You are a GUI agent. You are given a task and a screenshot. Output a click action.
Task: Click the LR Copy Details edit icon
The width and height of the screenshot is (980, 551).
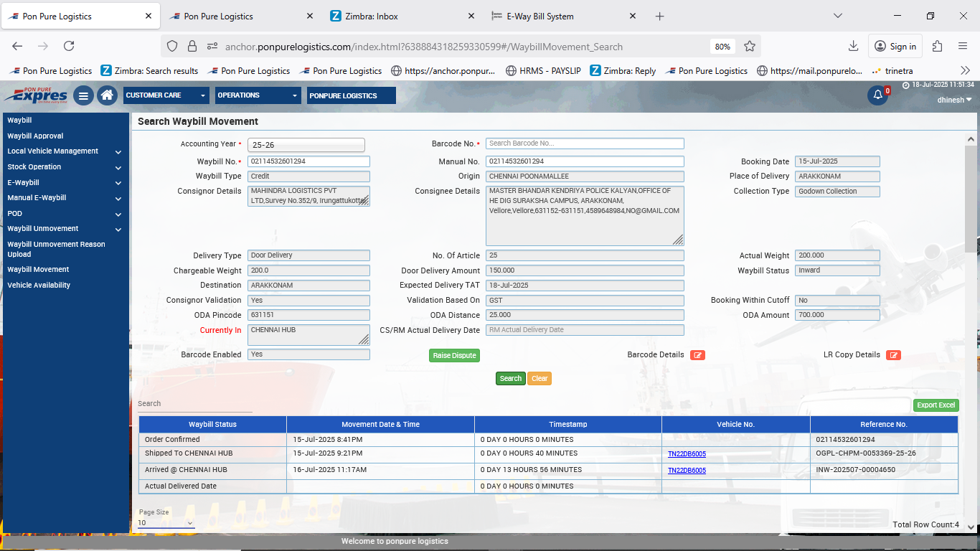(x=893, y=355)
